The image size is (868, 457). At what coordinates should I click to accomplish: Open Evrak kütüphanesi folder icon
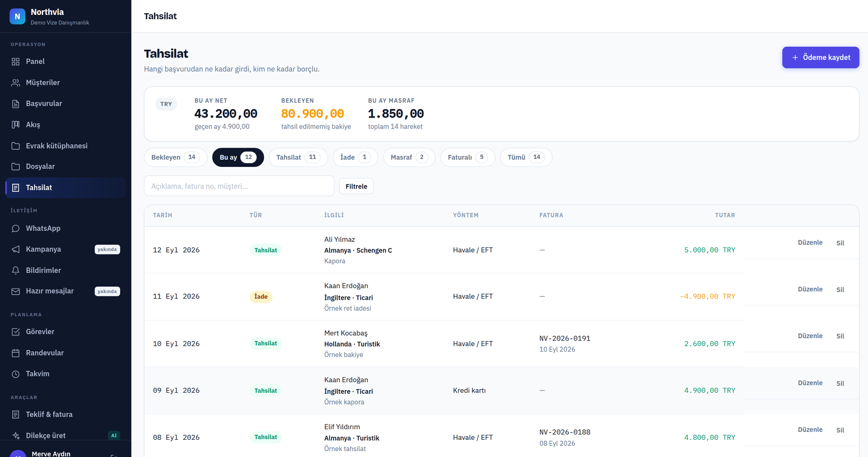click(x=15, y=146)
